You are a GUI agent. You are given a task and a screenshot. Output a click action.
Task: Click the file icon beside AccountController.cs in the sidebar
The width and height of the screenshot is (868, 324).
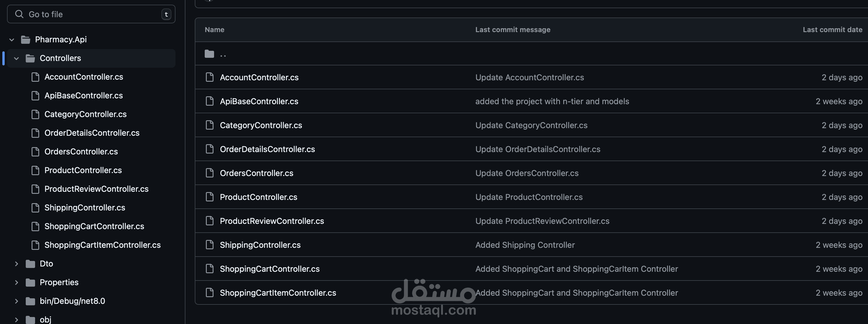pos(35,77)
